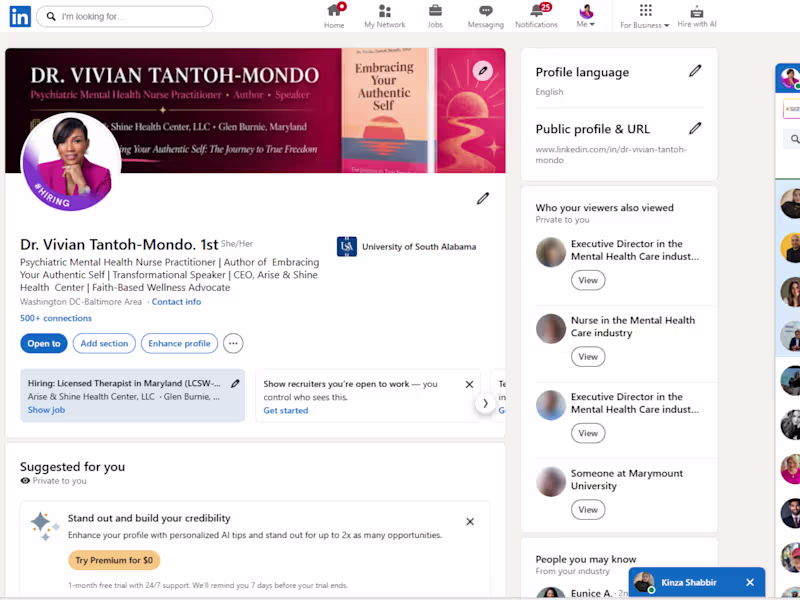View Nurse in the Mental Health Care industry
The width and height of the screenshot is (800, 600).
[588, 357]
